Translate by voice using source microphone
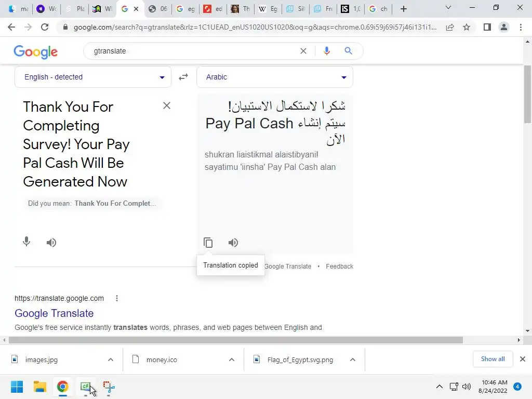 tap(26, 242)
